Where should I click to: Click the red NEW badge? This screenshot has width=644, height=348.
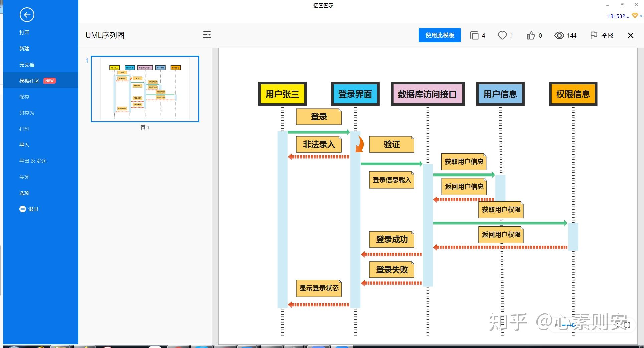pos(50,81)
